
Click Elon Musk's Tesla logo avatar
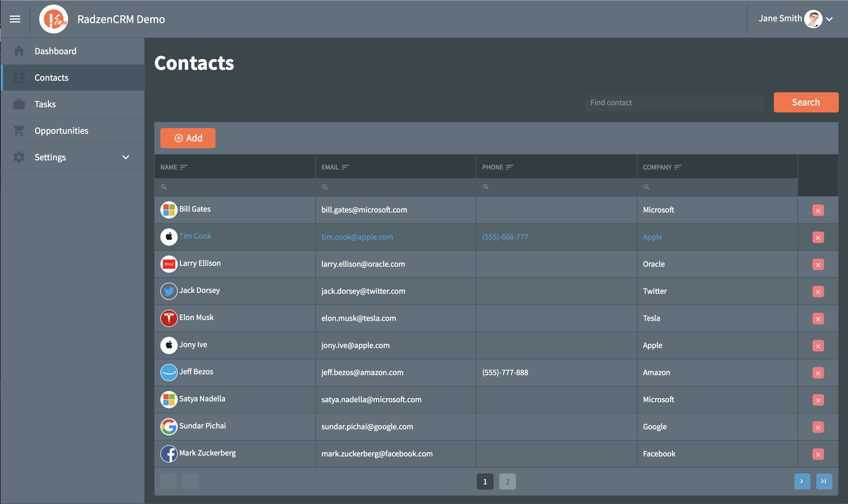point(169,318)
